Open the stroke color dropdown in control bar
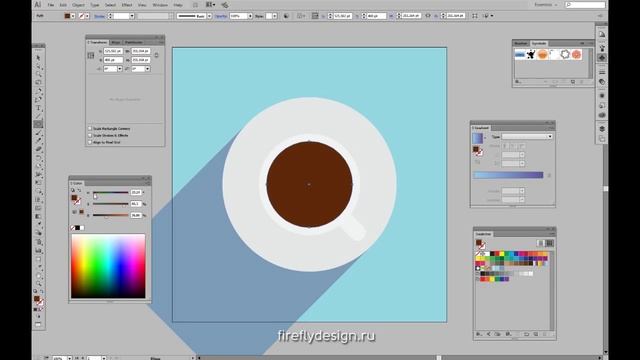Screen dimensions: 640x360 click(x=87, y=16)
